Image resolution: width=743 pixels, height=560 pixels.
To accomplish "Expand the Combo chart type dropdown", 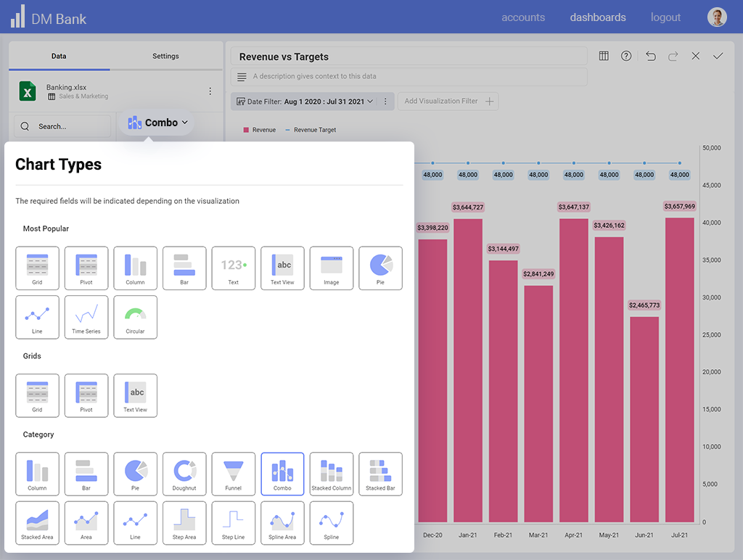I will (x=157, y=123).
